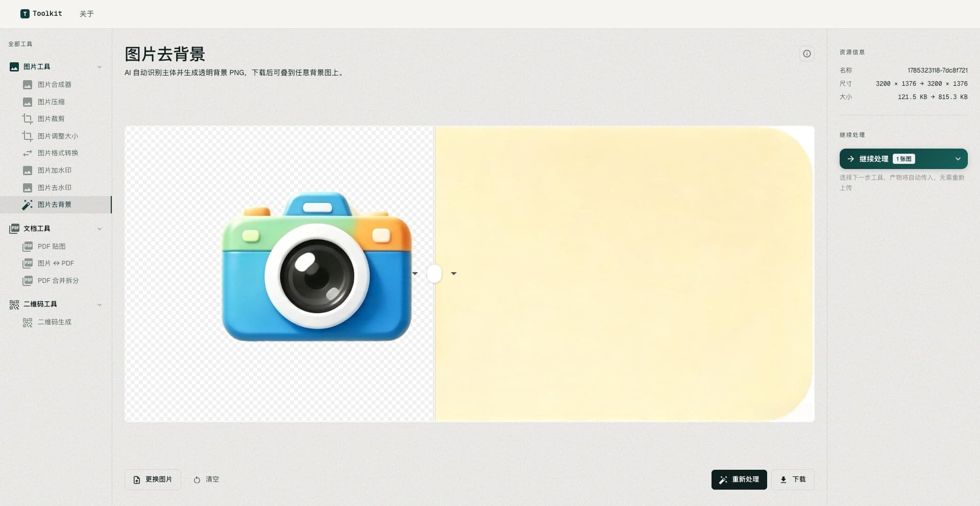Click the PDF 合并拆分 icon
This screenshot has height=506, width=980.
(28, 280)
